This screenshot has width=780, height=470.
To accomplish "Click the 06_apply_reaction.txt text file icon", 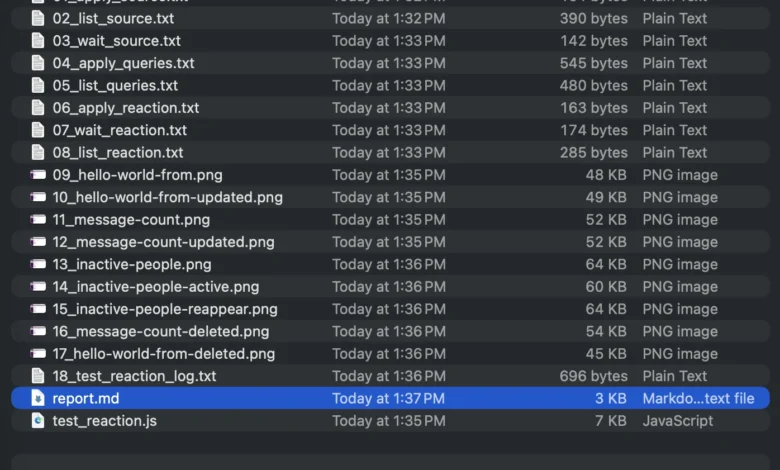I will click(x=38, y=108).
